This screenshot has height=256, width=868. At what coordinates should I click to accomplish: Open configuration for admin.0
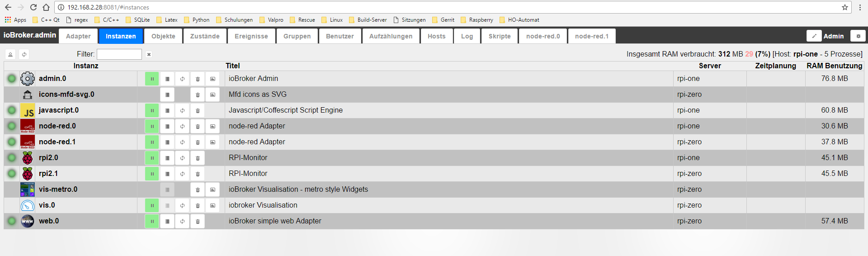click(167, 79)
